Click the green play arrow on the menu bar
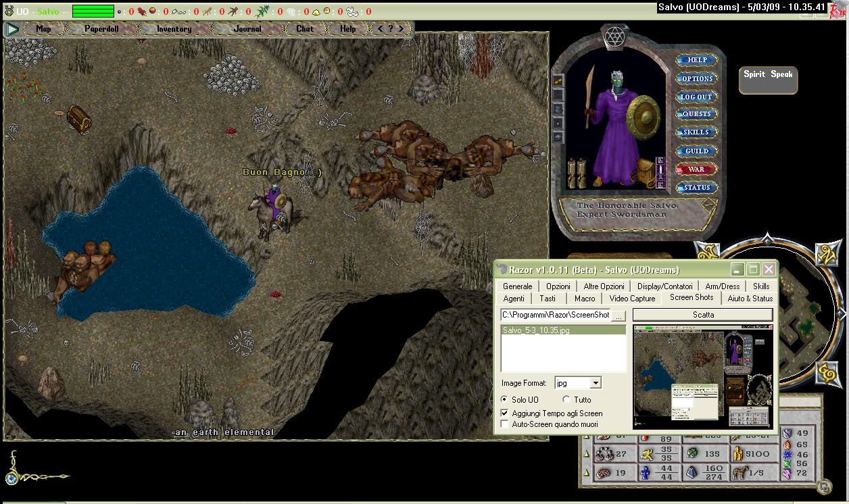The width and height of the screenshot is (849, 504). pyautogui.click(x=11, y=29)
